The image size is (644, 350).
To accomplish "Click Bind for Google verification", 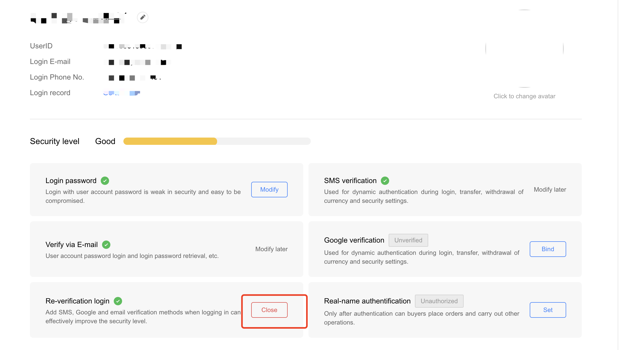I will (x=548, y=249).
